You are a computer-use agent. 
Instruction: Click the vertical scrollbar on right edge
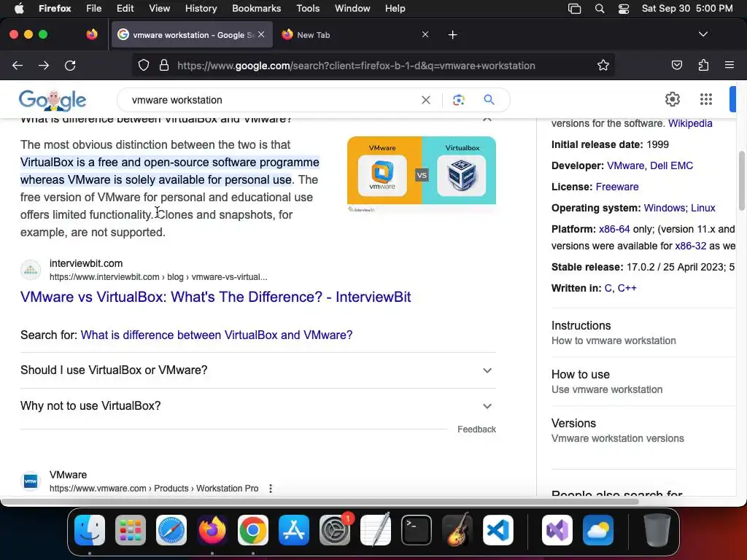tap(742, 181)
